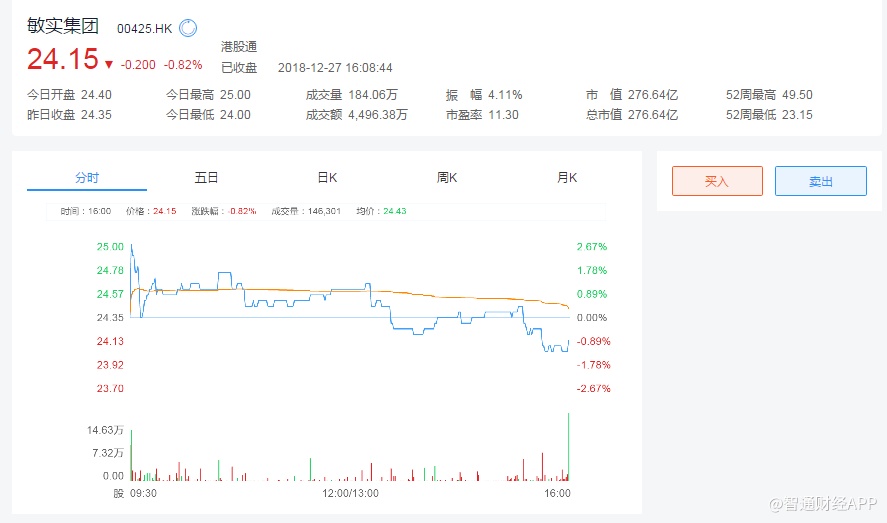Click the circular refresh icon beside 00425.HK
This screenshot has width=887, height=523.
coord(188,29)
